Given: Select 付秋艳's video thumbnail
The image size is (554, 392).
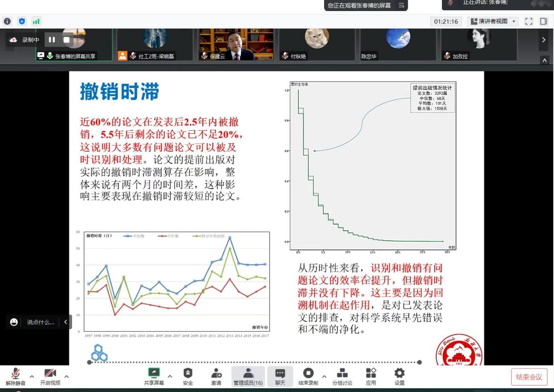Looking at the screenshot, I should pyautogui.click(x=317, y=45).
